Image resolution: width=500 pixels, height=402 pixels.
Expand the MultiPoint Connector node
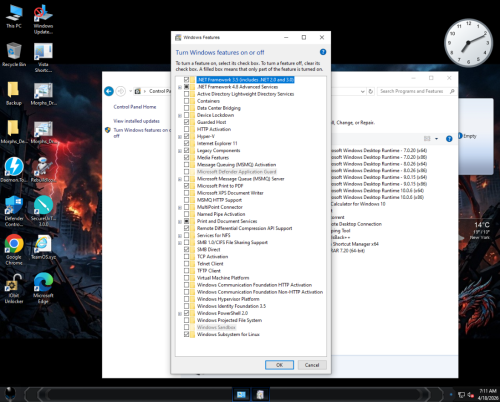click(180, 207)
